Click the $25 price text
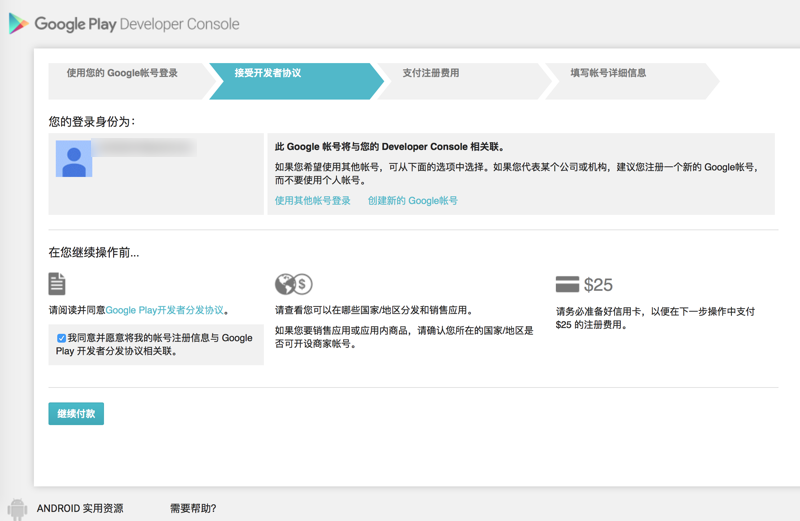The width and height of the screenshot is (800, 521). 598,285
